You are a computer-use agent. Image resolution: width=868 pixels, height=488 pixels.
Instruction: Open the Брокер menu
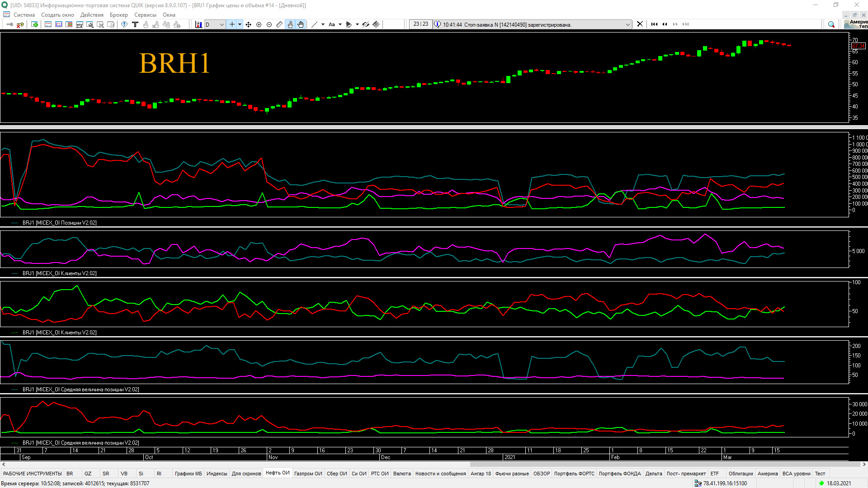(x=118, y=15)
